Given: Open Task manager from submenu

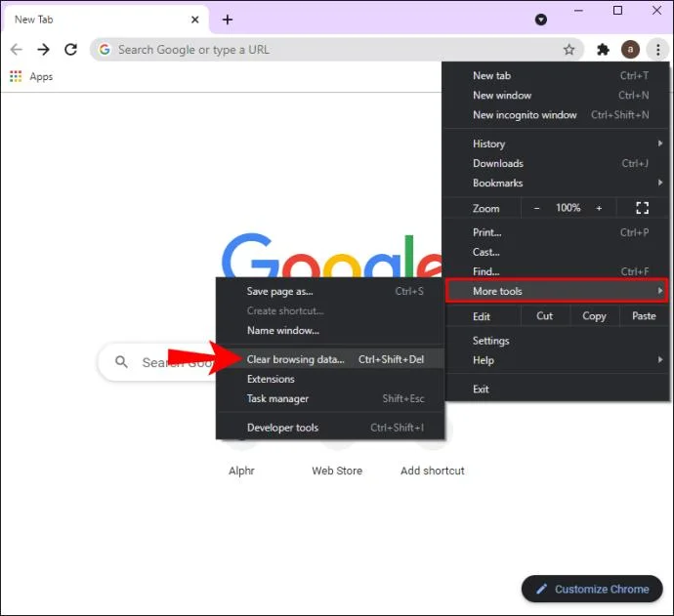Looking at the screenshot, I should coord(330,398).
